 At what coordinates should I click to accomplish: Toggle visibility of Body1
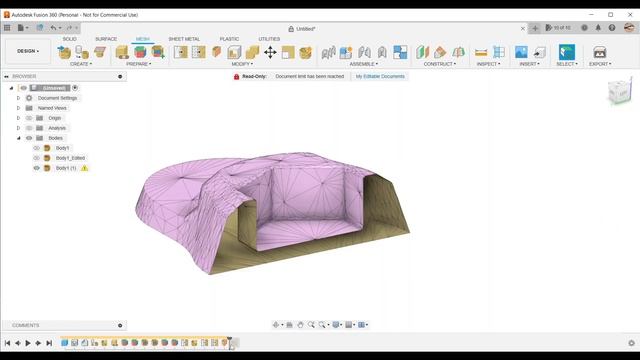(x=37, y=148)
